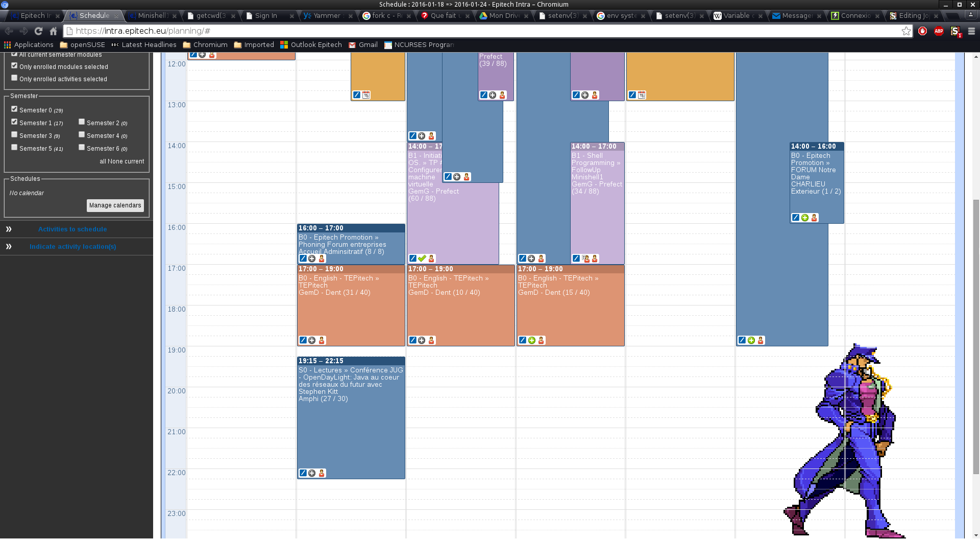The width and height of the screenshot is (980, 540).
Task: Expand the Activities to schedule section arrow
Action: pyautogui.click(x=9, y=229)
